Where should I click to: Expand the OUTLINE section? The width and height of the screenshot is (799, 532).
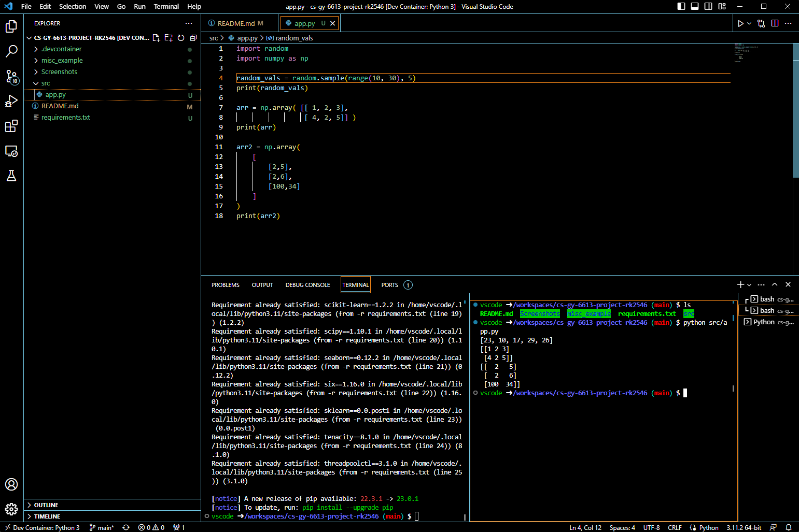tap(112, 505)
